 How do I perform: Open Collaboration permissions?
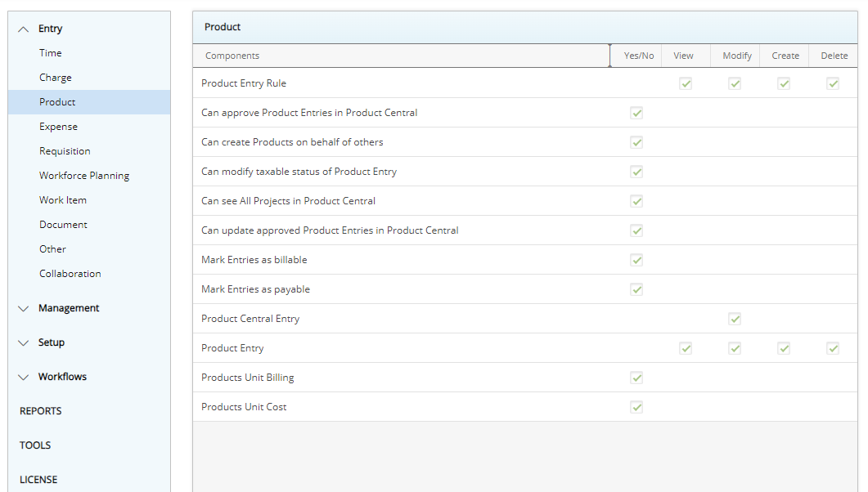pos(70,274)
